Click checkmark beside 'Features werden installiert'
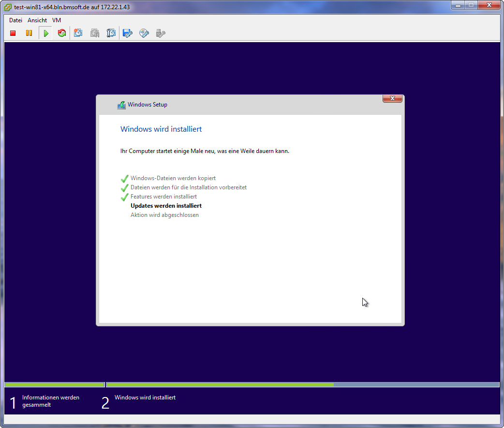 coord(124,197)
